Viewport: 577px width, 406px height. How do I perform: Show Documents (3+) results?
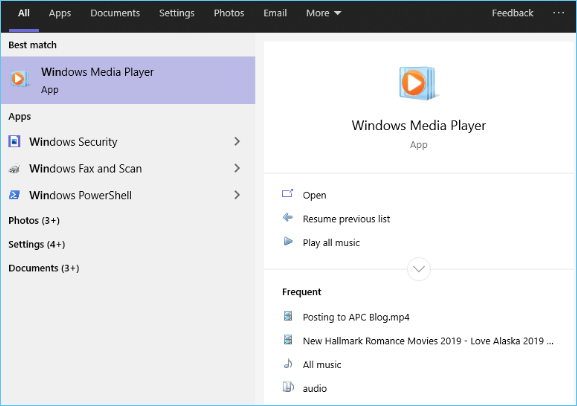click(43, 268)
